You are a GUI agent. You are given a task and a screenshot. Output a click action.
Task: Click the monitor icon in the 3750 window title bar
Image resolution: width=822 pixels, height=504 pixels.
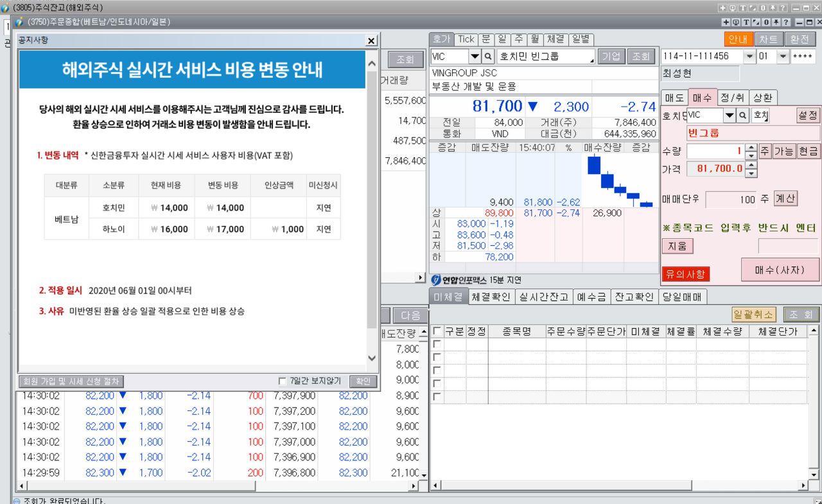[x=737, y=22]
